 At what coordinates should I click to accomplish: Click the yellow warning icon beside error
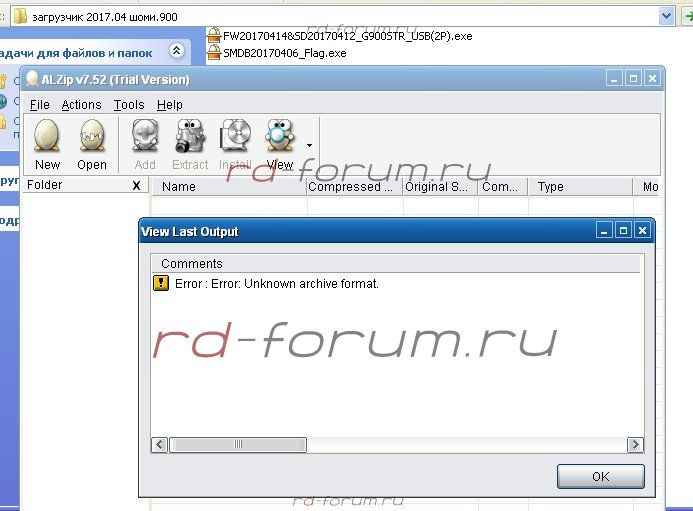161,283
